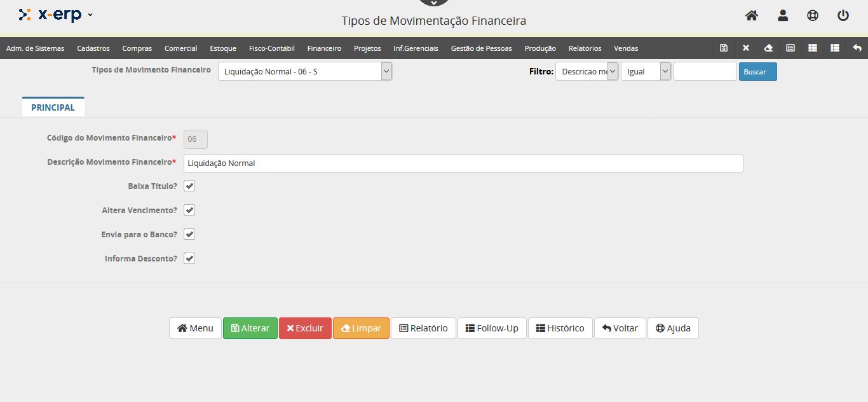The image size is (868, 402).
Task: Click the eraser clear icon in toolbar
Action: 768,48
